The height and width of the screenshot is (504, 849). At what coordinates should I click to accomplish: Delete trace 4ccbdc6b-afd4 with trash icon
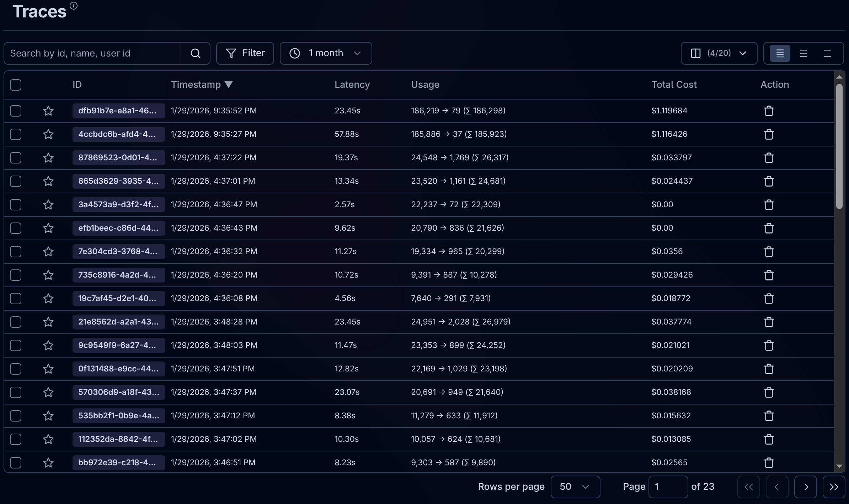[769, 134]
